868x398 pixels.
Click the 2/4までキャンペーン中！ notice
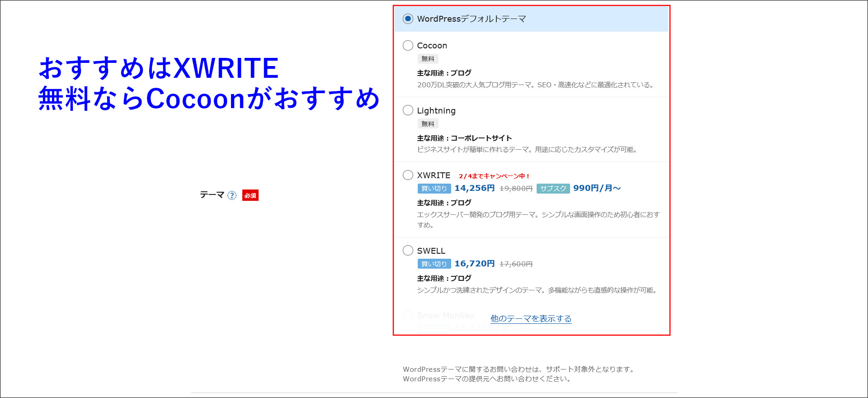[x=494, y=176]
